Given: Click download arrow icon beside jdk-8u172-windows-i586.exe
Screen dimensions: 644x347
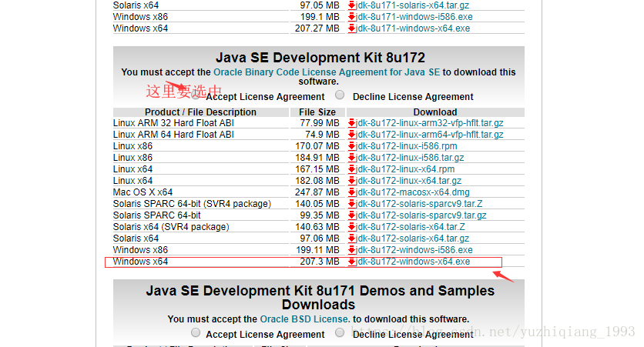Looking at the screenshot, I should coord(351,250).
